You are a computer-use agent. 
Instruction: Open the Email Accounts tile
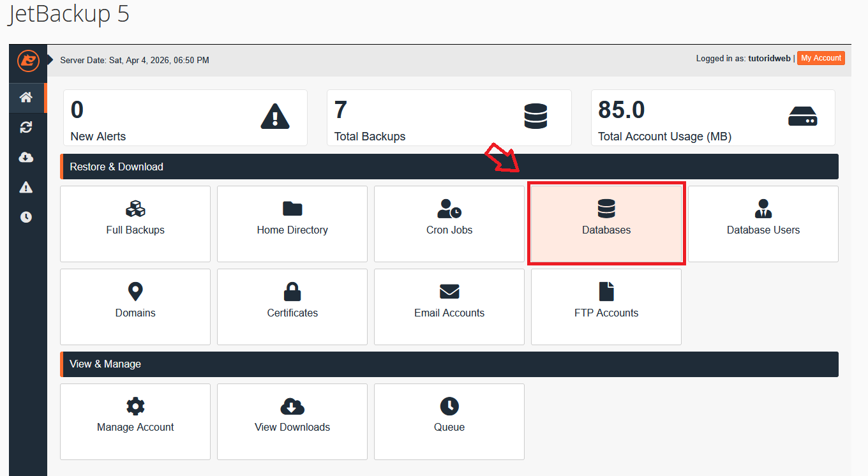tap(449, 307)
